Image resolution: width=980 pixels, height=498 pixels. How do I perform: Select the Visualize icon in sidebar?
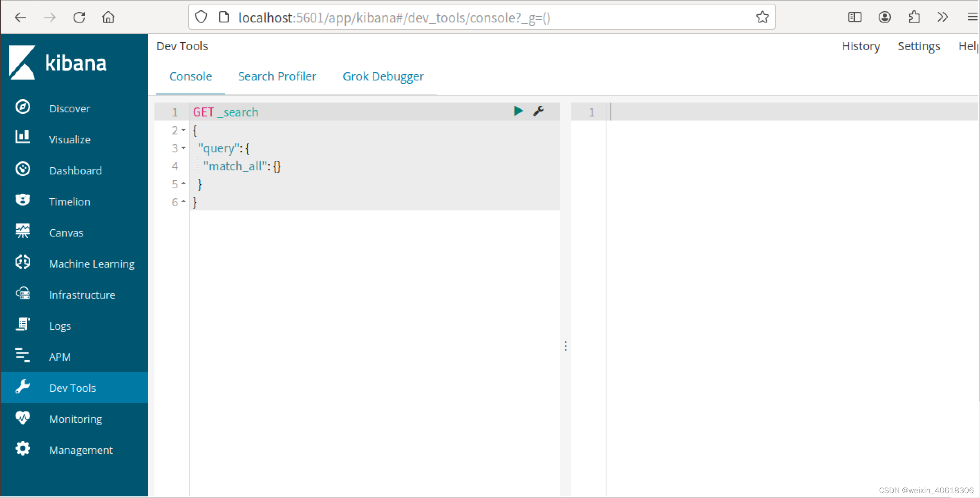(22, 139)
